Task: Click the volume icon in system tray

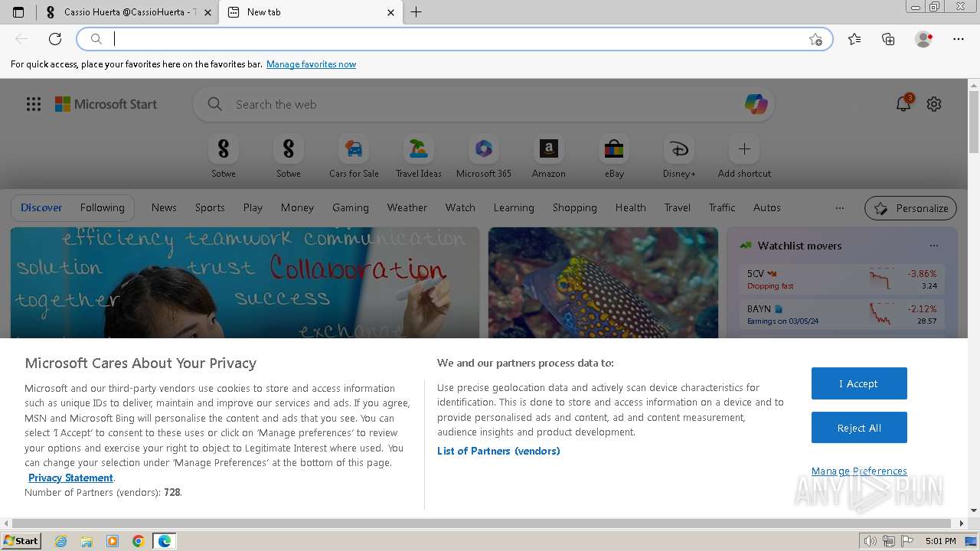Action: point(871,541)
